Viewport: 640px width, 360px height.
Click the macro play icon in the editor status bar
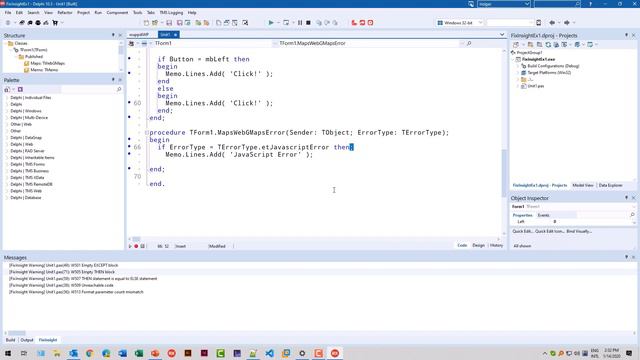130,246
